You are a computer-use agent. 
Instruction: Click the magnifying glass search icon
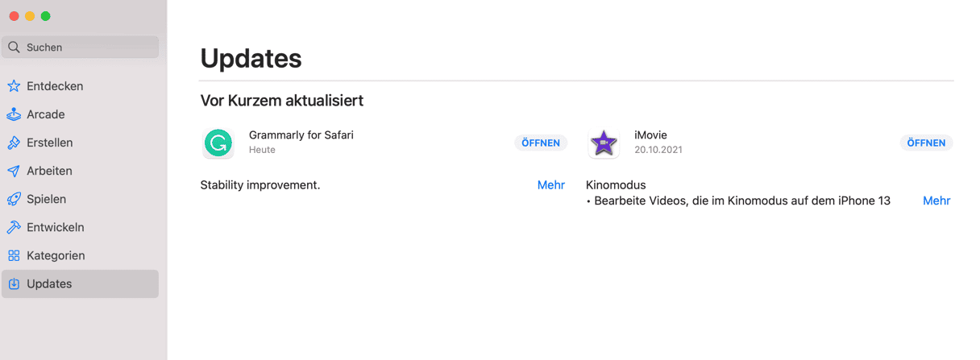pos(14,48)
